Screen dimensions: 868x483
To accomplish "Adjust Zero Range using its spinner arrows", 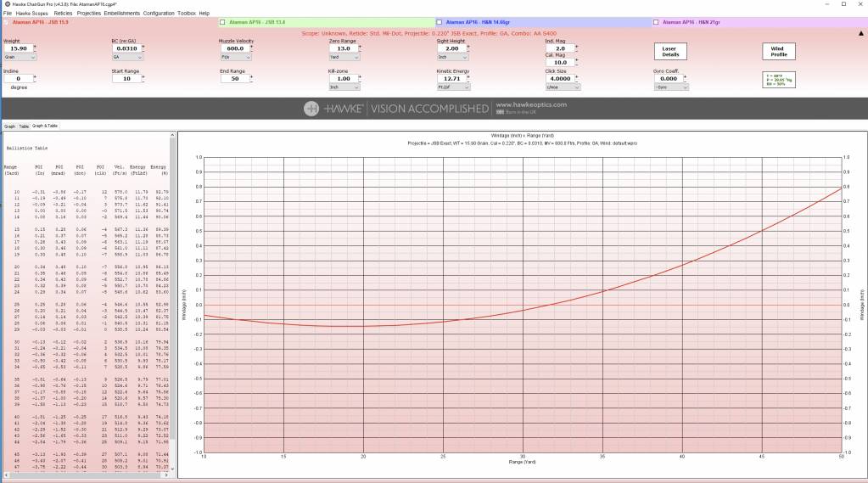I will [361, 48].
